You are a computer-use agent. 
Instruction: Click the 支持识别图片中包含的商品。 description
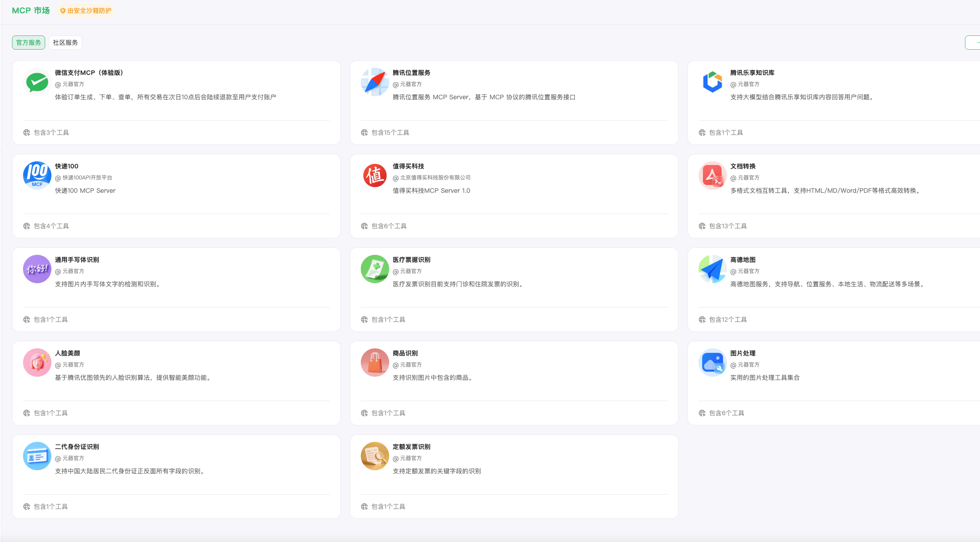(x=433, y=378)
